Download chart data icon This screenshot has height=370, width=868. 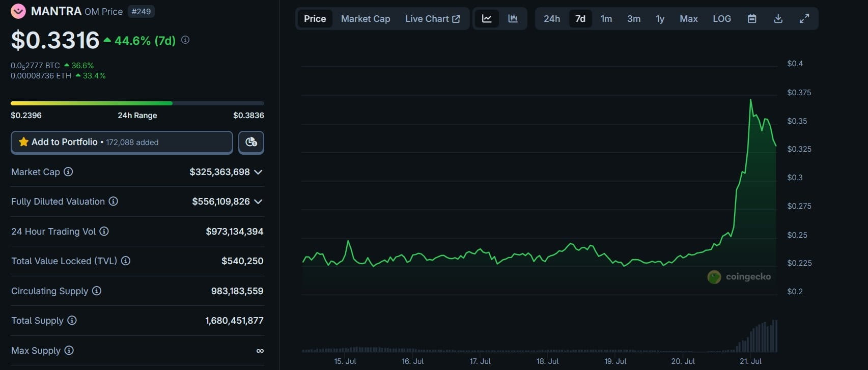click(x=778, y=19)
